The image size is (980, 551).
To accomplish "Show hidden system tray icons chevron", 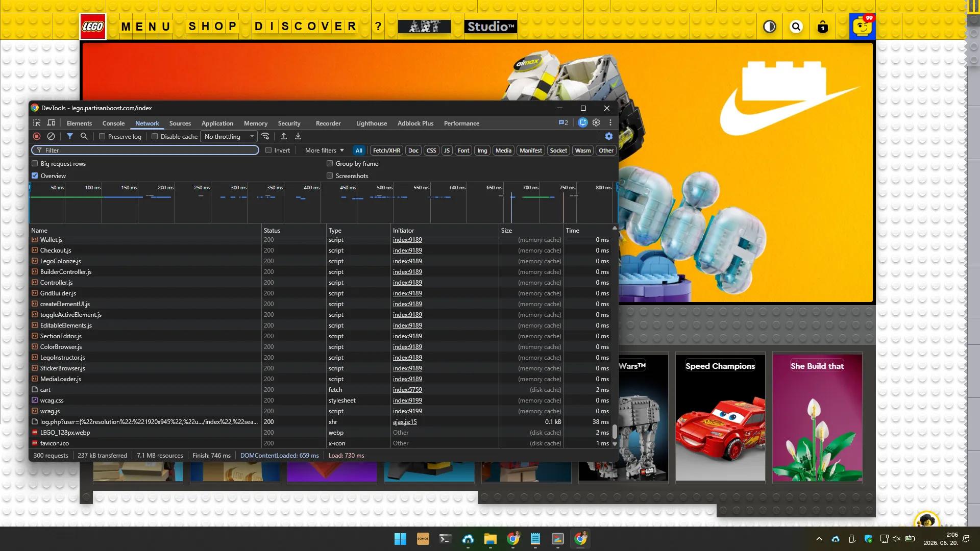I will (x=819, y=539).
